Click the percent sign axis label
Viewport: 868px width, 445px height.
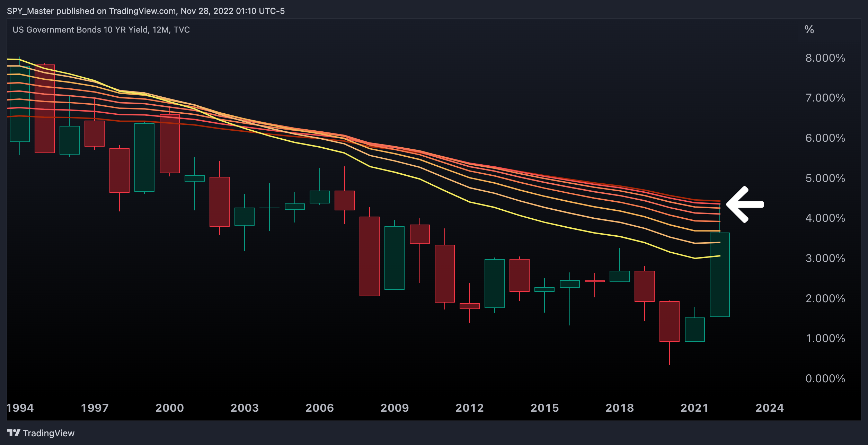pyautogui.click(x=809, y=29)
